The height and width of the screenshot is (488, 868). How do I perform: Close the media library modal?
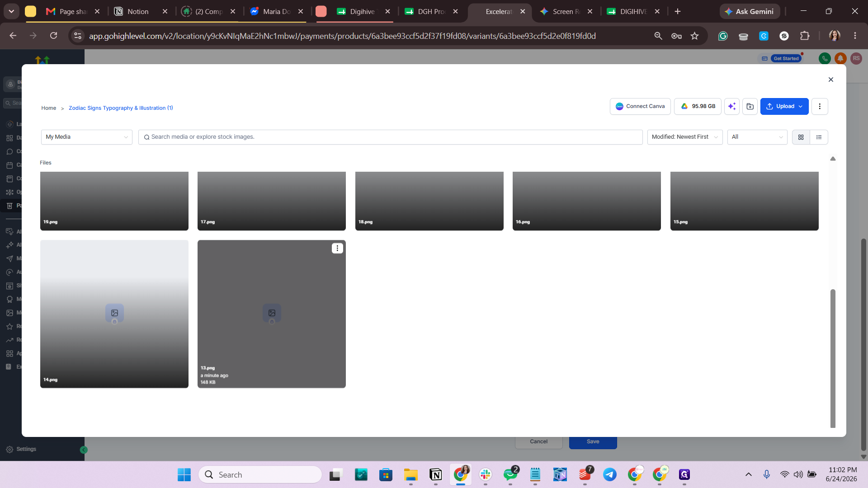[830, 80]
